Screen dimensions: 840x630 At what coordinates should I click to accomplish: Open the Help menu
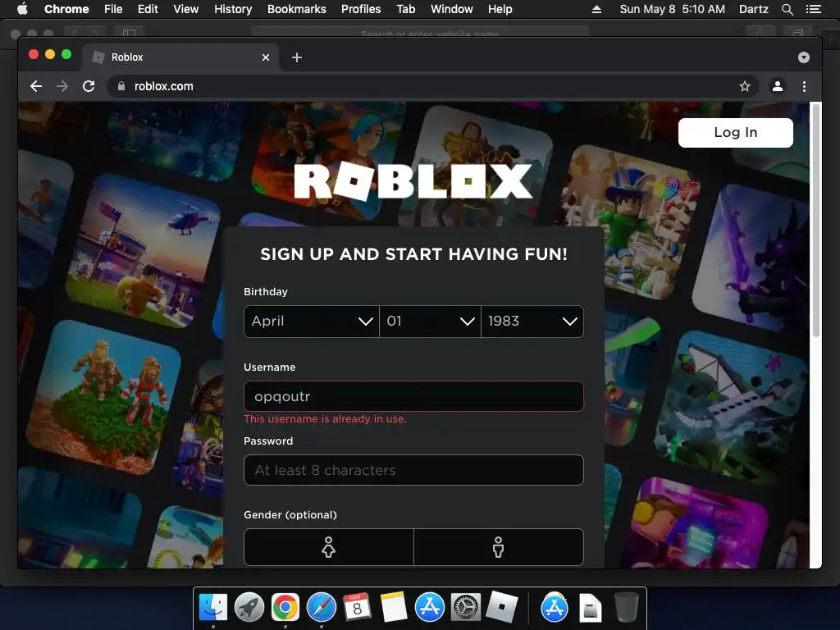(500, 9)
